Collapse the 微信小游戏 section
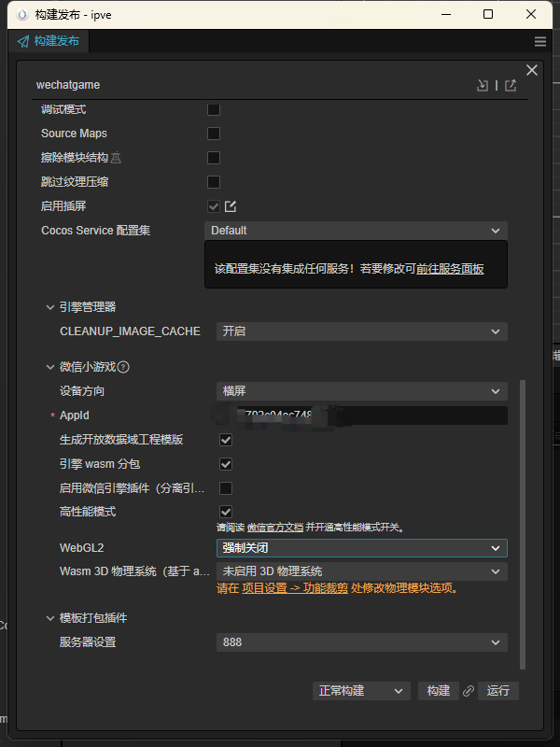Viewport: 560px width, 747px height. coord(50,367)
